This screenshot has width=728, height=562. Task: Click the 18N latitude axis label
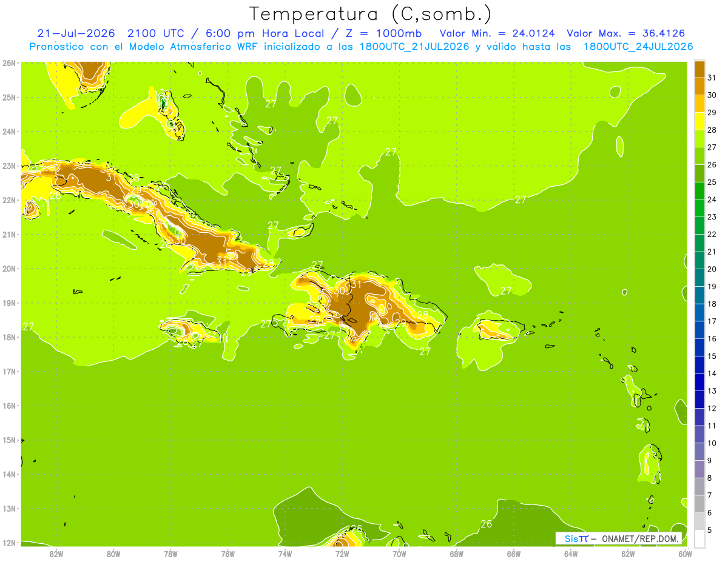[9, 337]
